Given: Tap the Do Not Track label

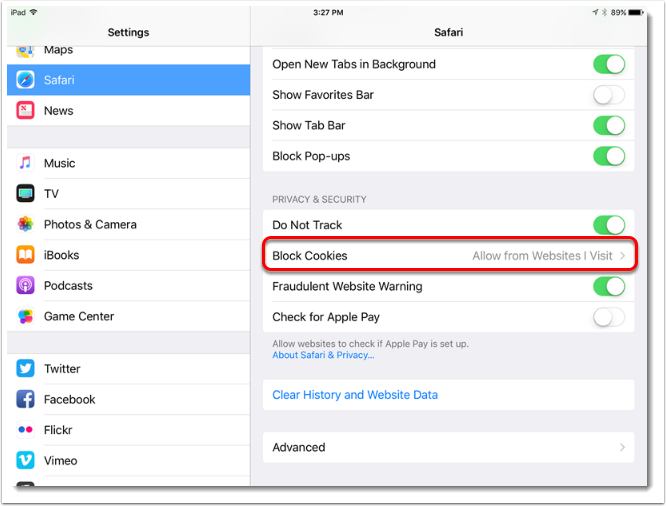Looking at the screenshot, I should coord(307,225).
